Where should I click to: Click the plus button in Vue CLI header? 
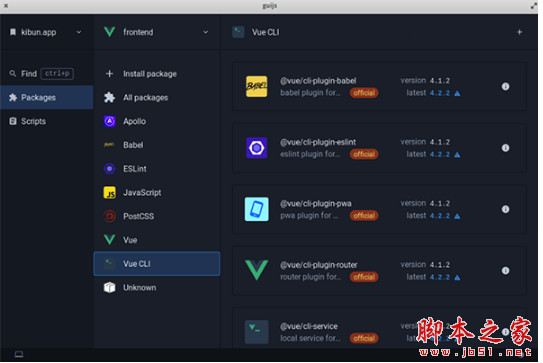[519, 32]
